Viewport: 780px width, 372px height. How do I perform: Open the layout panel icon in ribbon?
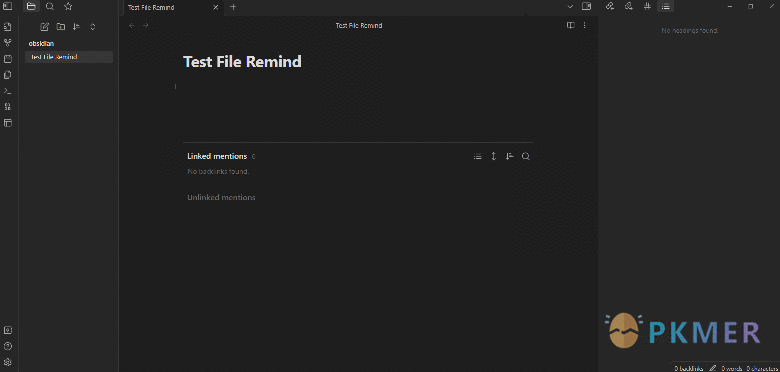7,122
